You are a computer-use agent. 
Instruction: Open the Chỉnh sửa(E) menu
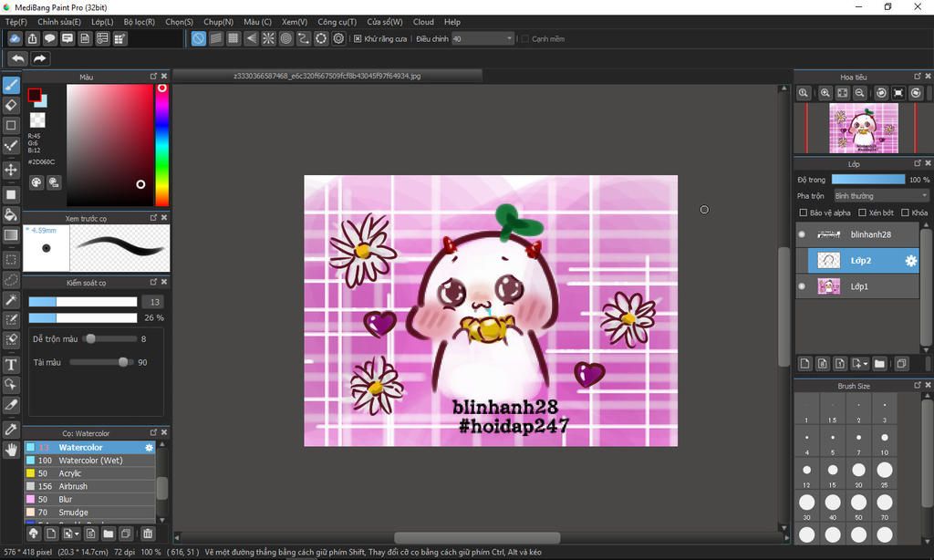tap(59, 22)
